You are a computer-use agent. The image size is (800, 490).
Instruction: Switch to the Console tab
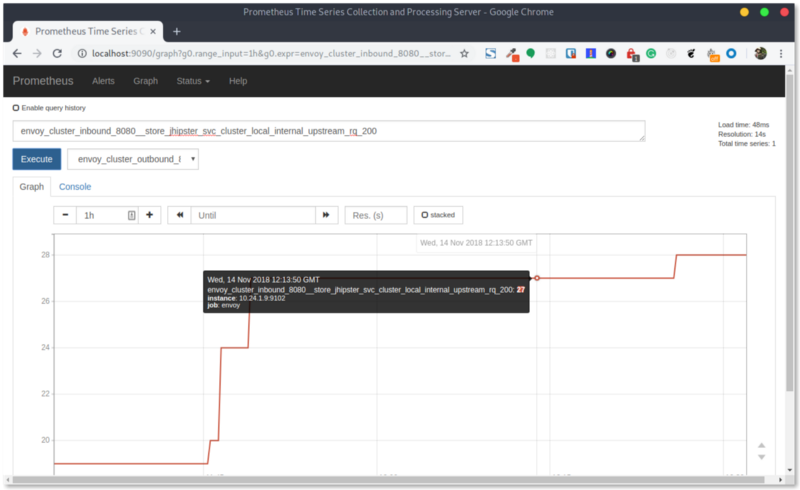75,187
